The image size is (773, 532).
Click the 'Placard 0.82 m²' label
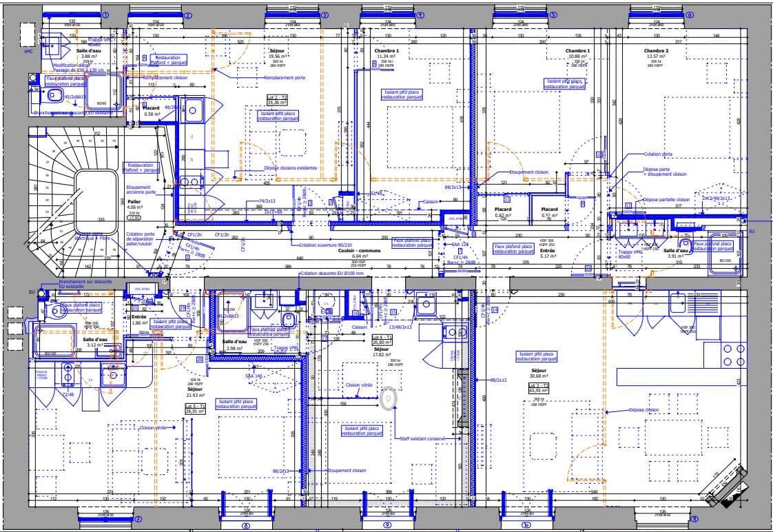[503, 212]
